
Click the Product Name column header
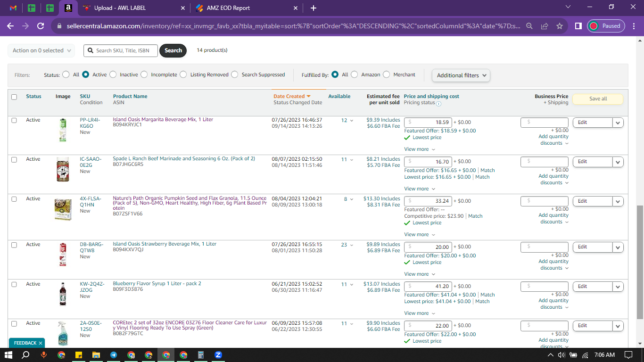pyautogui.click(x=130, y=96)
